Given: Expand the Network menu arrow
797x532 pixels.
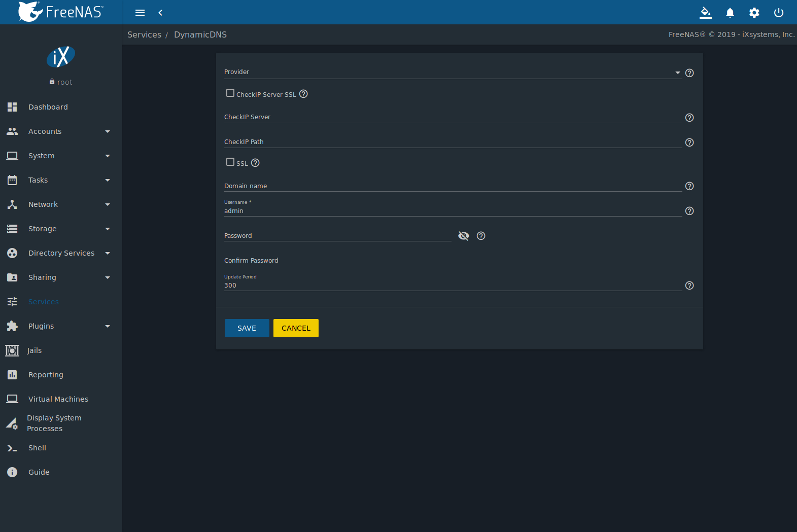Looking at the screenshot, I should tap(108, 204).
